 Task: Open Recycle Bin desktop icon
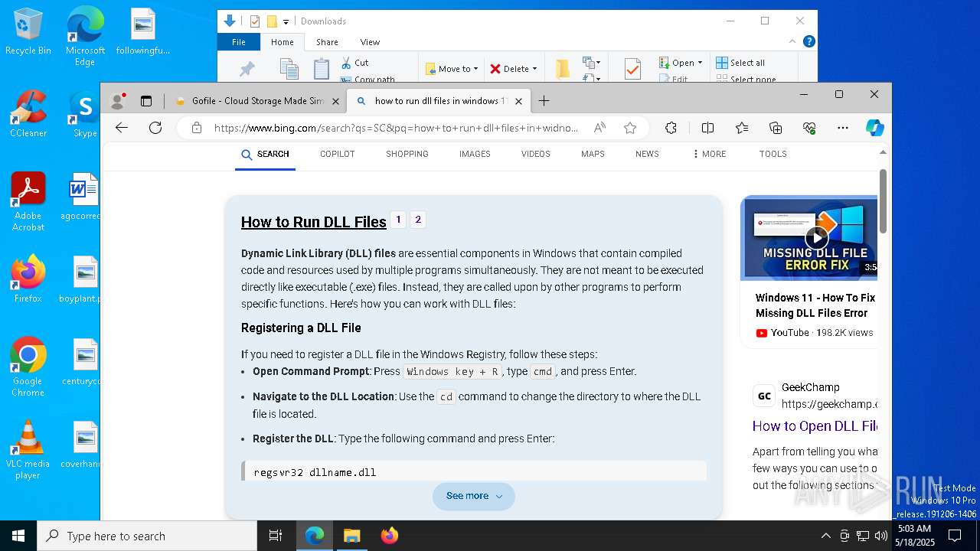coord(28,32)
